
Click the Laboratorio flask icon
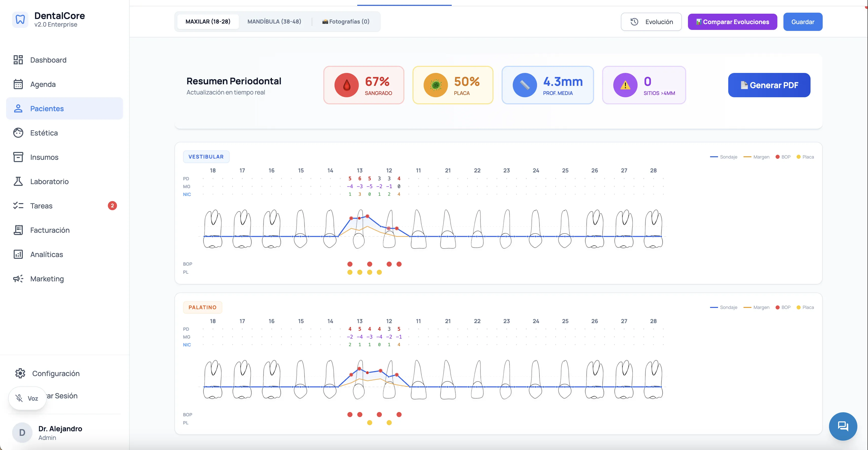18,181
